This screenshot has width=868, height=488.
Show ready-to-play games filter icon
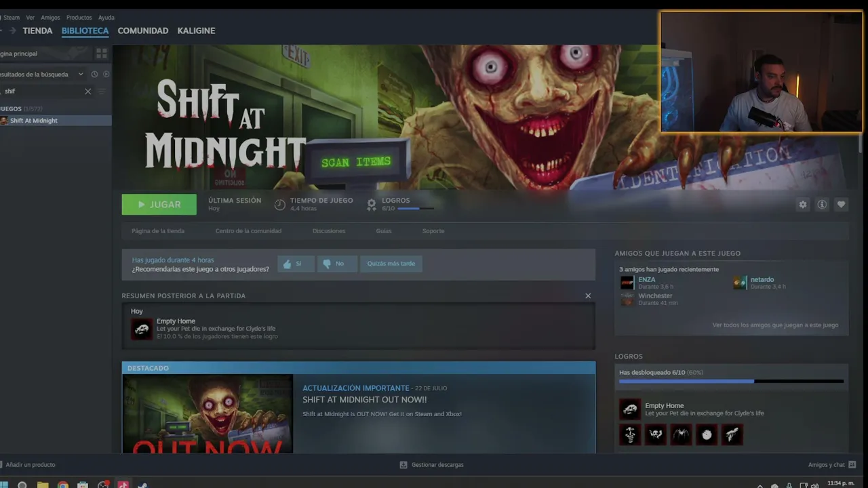coord(106,74)
